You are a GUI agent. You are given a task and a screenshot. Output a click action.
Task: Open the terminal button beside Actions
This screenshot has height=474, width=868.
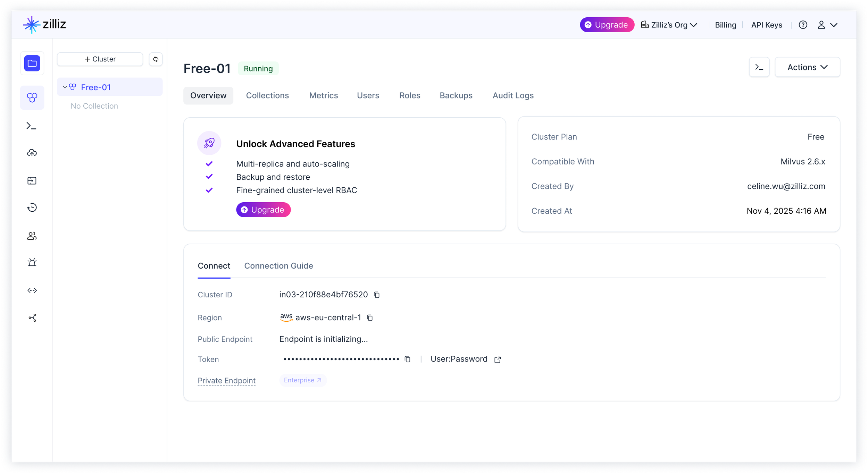click(x=759, y=67)
